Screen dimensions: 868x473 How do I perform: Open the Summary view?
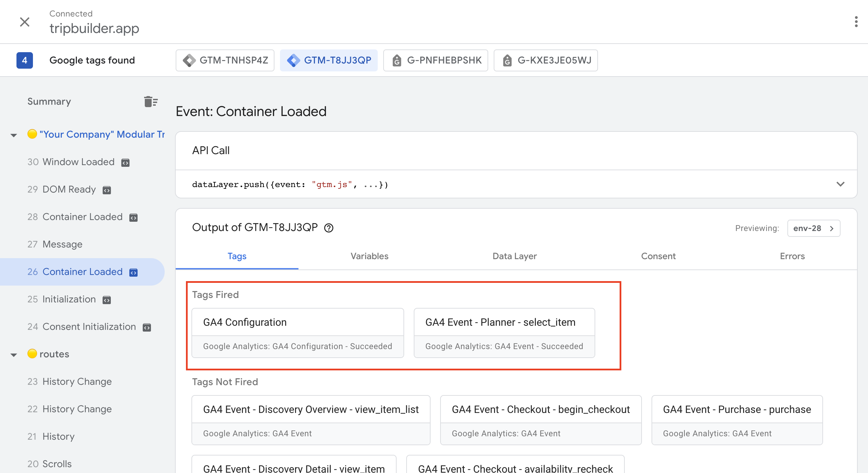[49, 102]
